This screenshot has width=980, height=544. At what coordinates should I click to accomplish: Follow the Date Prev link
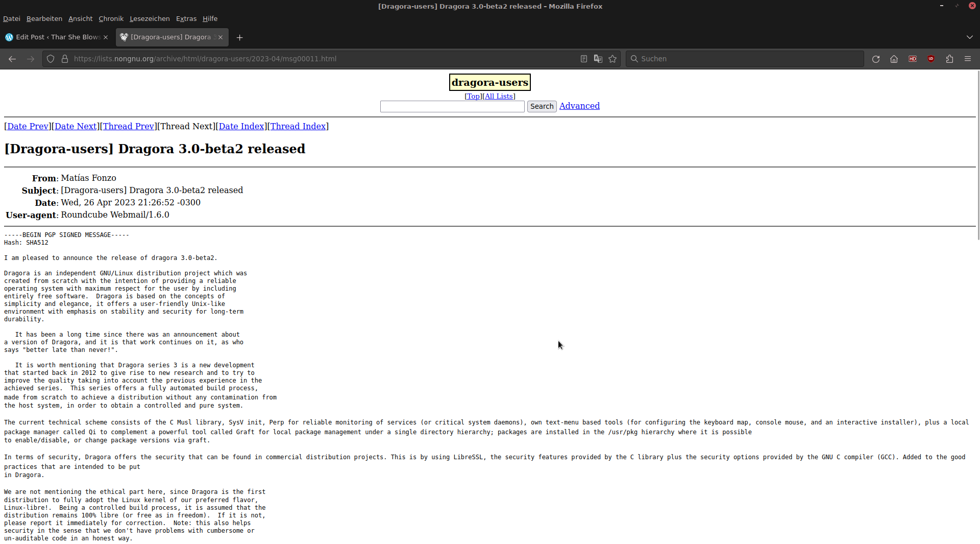pos(28,126)
